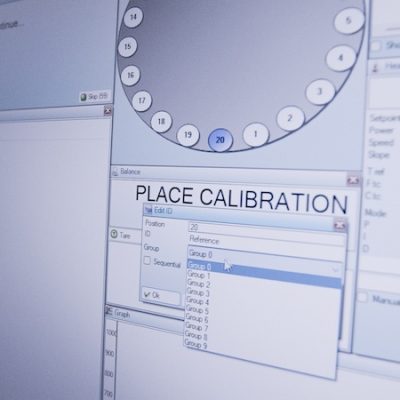Close the Balance panel
Screen dimensions: 400x400
(353, 180)
